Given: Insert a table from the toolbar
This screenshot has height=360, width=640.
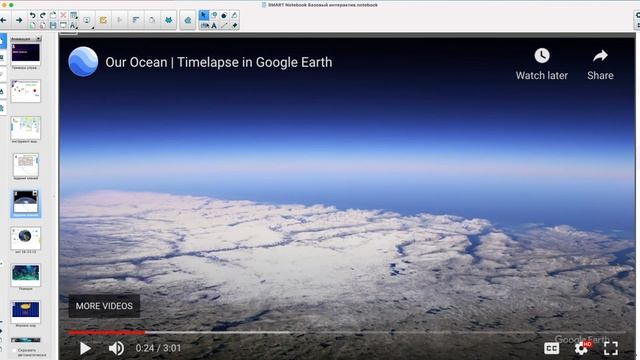Looking at the screenshot, I should 73,15.
